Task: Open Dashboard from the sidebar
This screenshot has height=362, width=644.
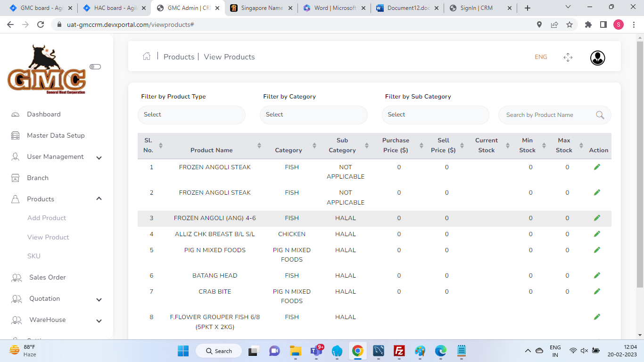Action: (x=44, y=114)
